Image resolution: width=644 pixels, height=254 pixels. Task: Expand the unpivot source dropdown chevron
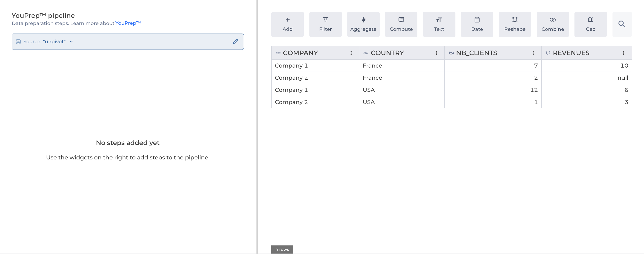point(71,41)
